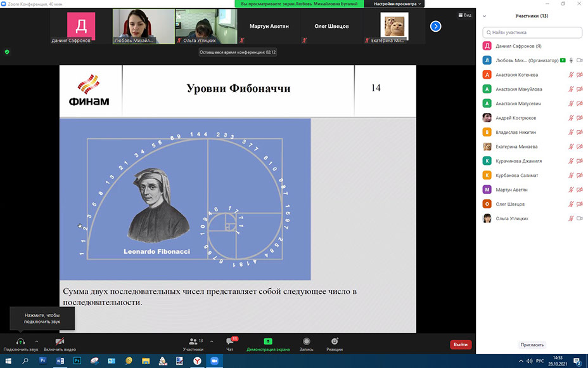Image resolution: width=588 pixels, height=368 pixels.
Task: Show next video thumbnails with blue arrow
Action: (x=435, y=26)
